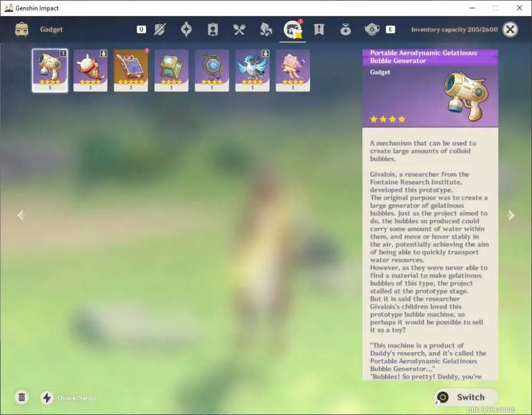The width and height of the screenshot is (532, 415).
Task: Click the trash can delete icon
Action: (x=22, y=397)
